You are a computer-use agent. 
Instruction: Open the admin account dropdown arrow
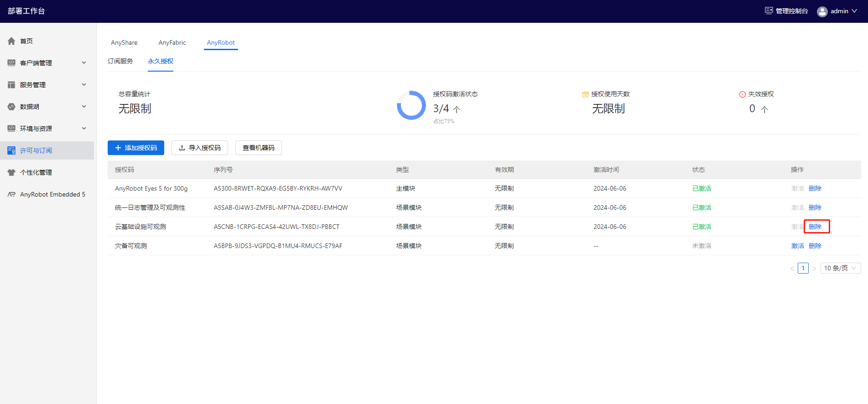pyautogui.click(x=854, y=11)
